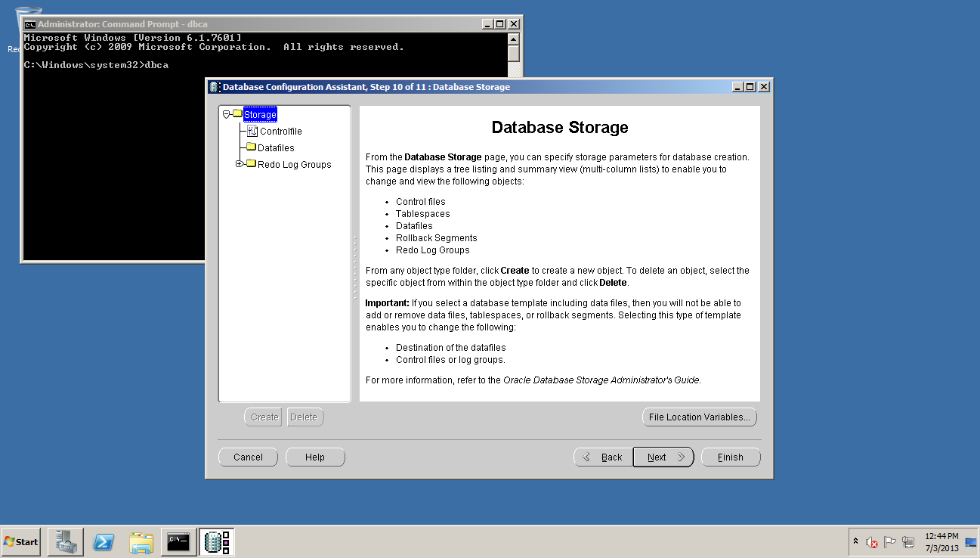The width and height of the screenshot is (980, 558).
Task: Click the Datafiles folder icon
Action: (x=252, y=147)
